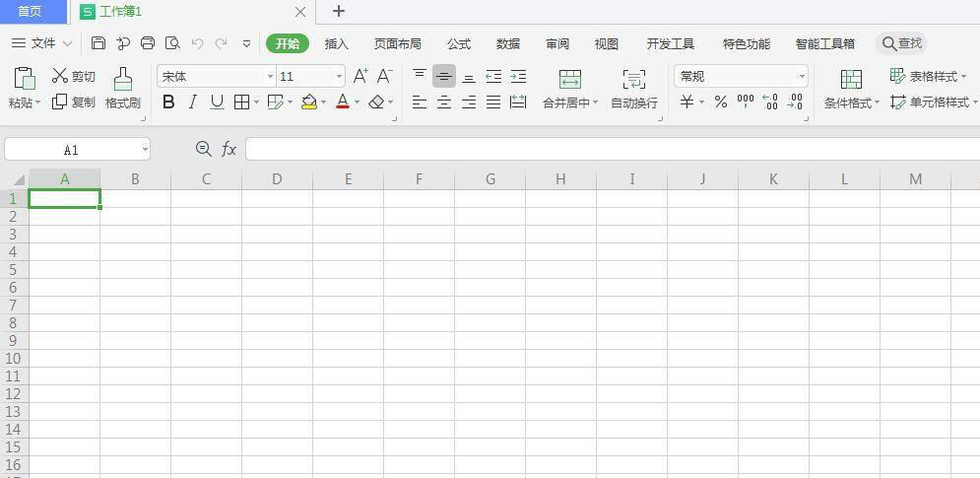This screenshot has height=478, width=980.
Task: Copy selection with the 复制 icon
Action: [x=59, y=102]
